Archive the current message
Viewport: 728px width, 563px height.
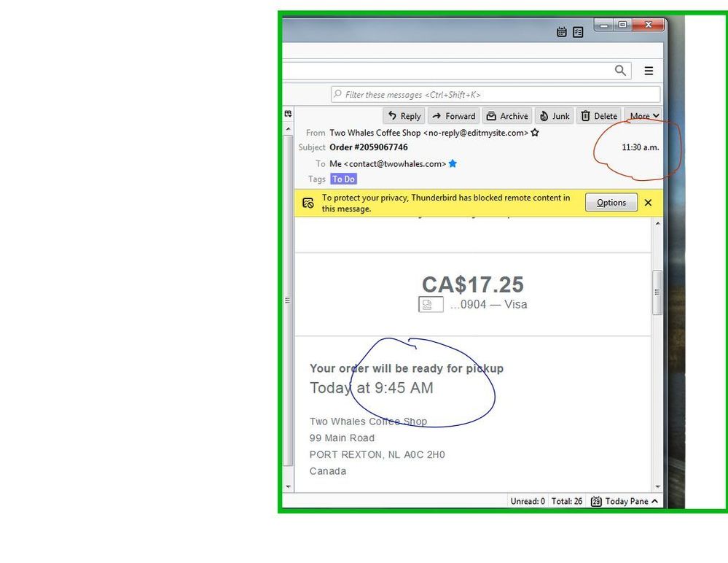point(506,116)
